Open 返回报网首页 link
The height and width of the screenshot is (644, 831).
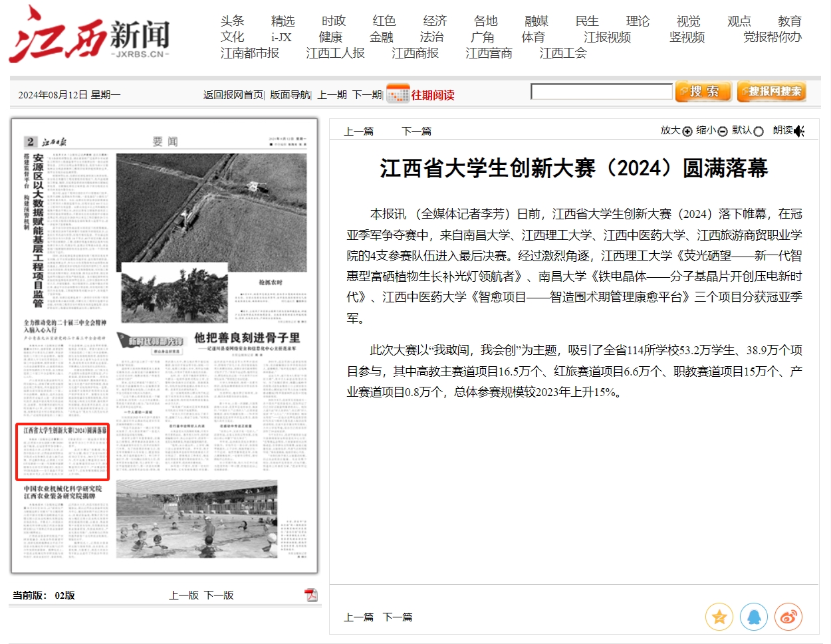233,95
